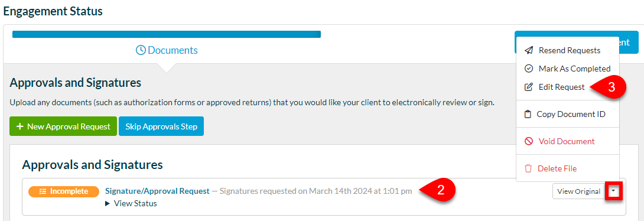Click the clipboard Copy Document ID icon
644x221 pixels.
[x=528, y=114]
